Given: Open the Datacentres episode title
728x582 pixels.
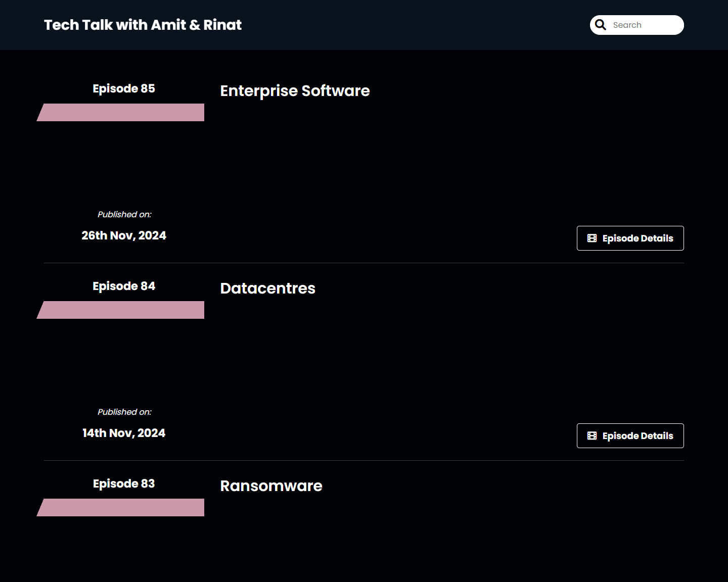Looking at the screenshot, I should 267,288.
